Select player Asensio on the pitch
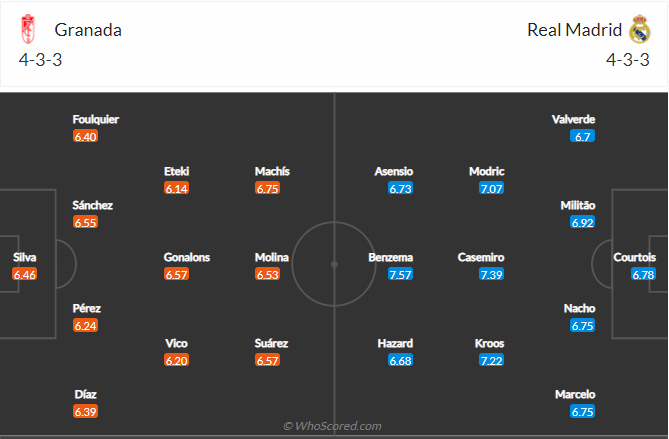The width and height of the screenshot is (669, 439). (395, 171)
